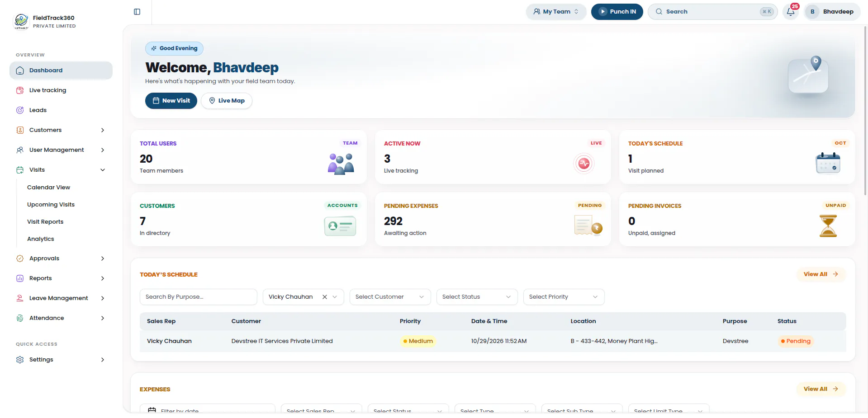Open the My Team selector

point(556,12)
